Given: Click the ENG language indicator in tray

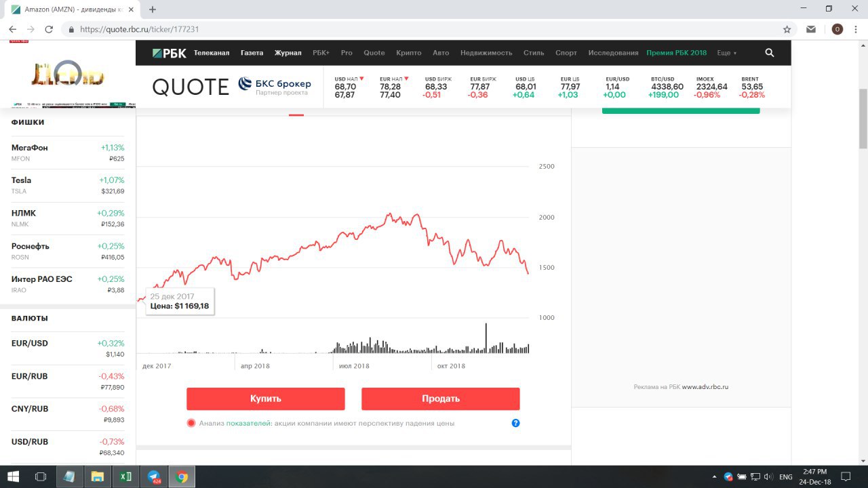Looking at the screenshot, I should click(786, 477).
